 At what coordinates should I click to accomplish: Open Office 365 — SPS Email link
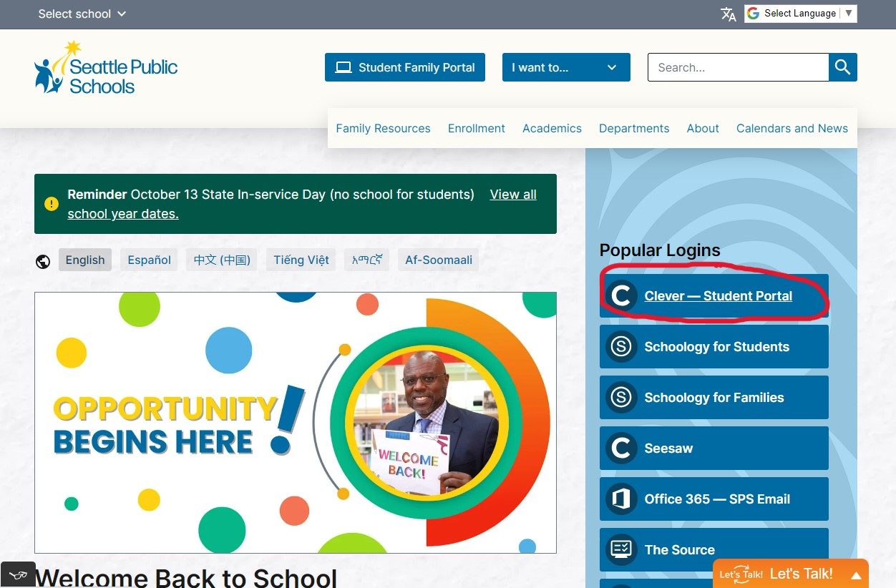pyautogui.click(x=714, y=499)
